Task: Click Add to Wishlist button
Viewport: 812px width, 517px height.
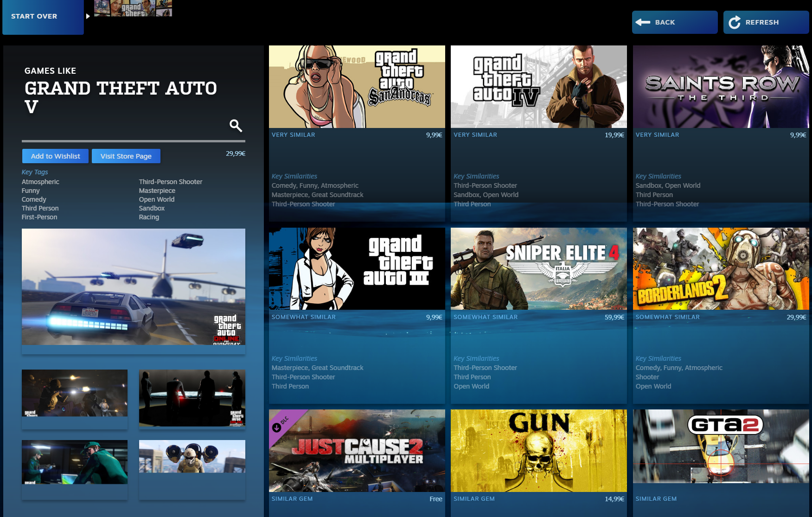Action: tap(55, 156)
